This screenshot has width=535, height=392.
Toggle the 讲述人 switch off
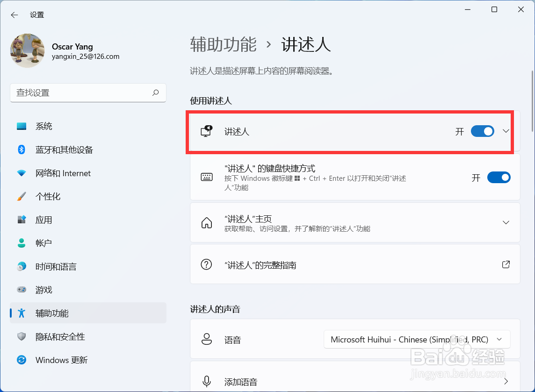pos(482,131)
